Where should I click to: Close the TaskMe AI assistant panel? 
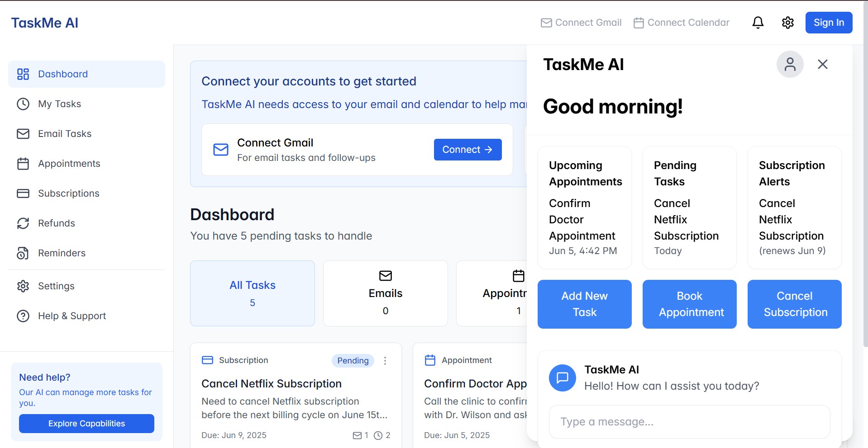coord(823,64)
